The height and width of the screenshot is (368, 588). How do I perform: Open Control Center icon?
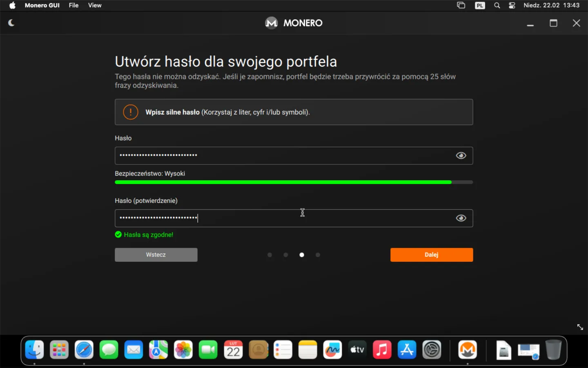[512, 5]
